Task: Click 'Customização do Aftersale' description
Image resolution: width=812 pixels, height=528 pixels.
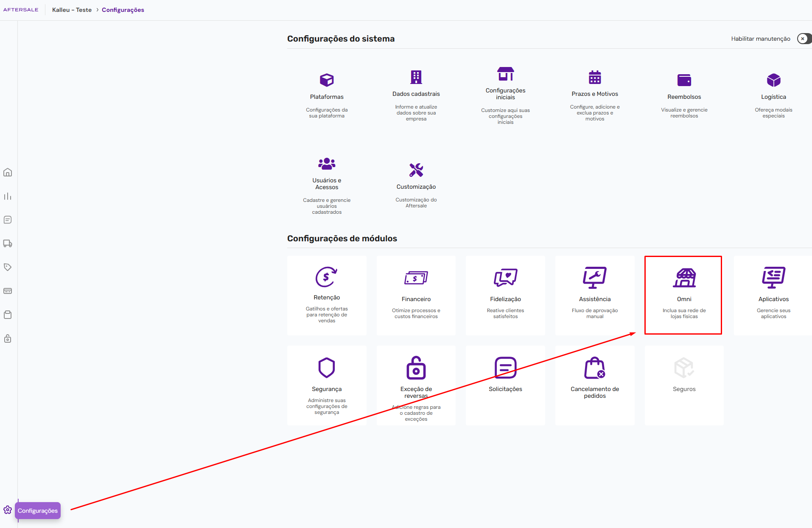Action: pyautogui.click(x=416, y=203)
